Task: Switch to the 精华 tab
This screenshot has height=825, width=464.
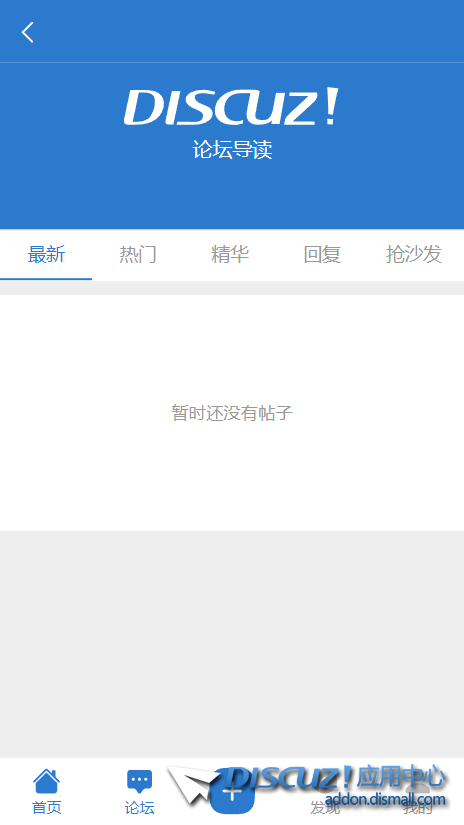Action: point(230,255)
